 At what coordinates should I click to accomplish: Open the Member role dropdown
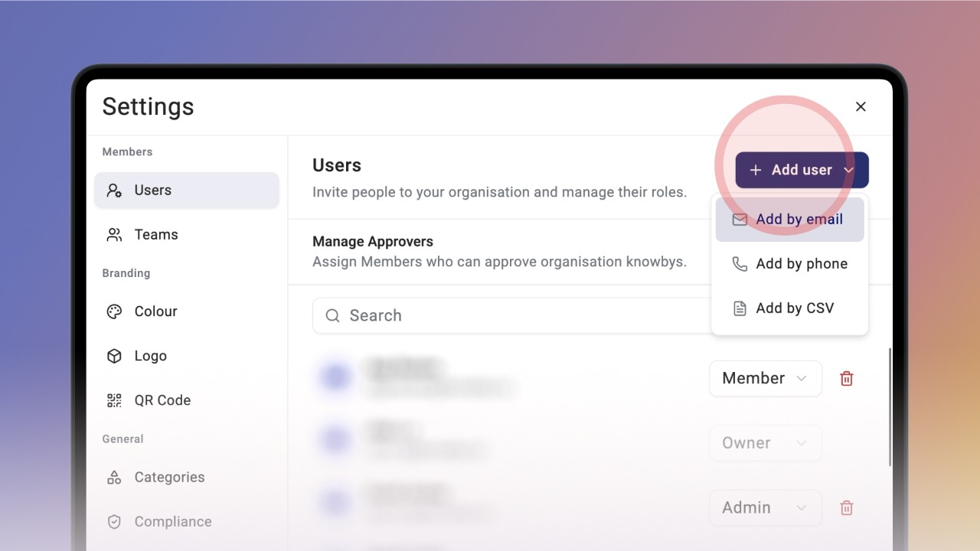[x=766, y=378]
